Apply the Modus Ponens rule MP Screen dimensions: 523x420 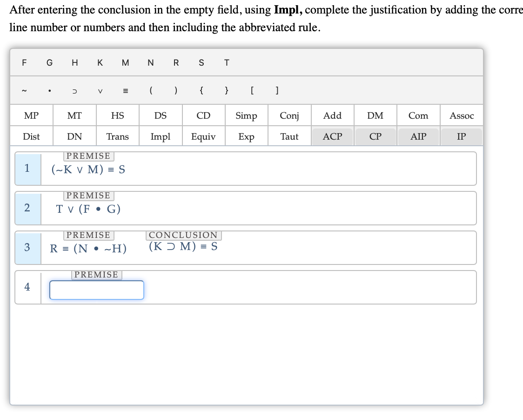pyautogui.click(x=32, y=115)
